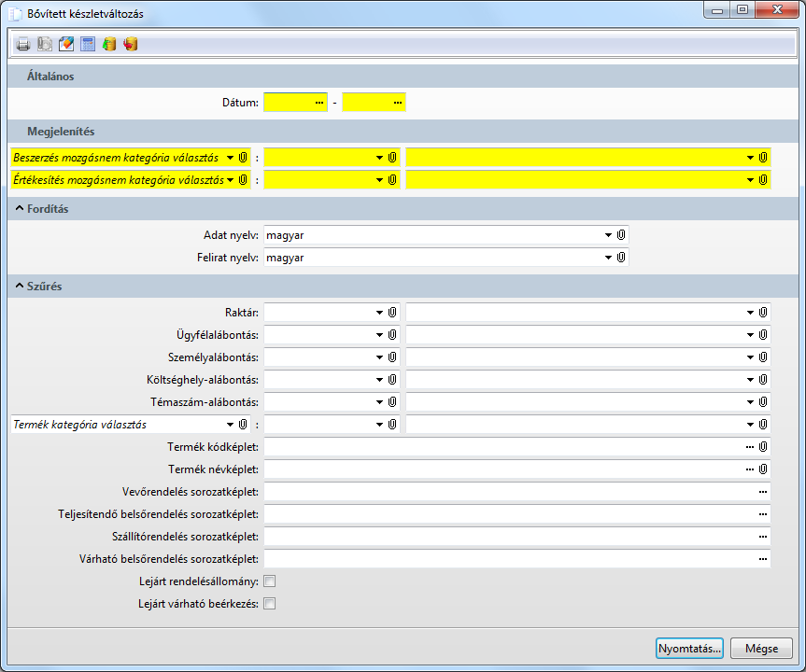Open the Felirat nyelv dropdown
Viewport: 806px width, 672px height.
click(608, 258)
